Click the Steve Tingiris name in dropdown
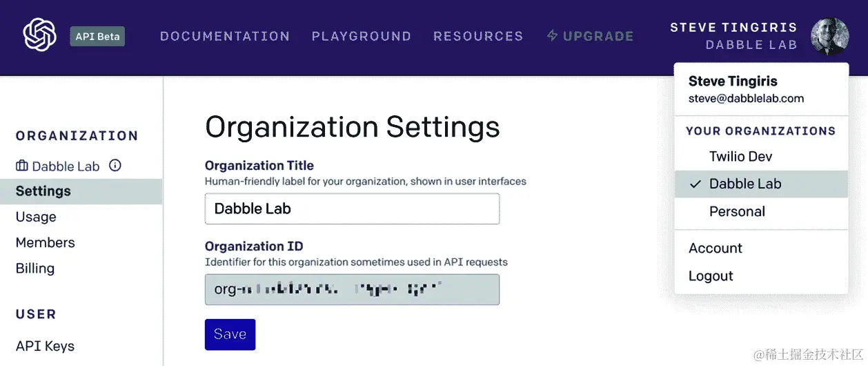This screenshot has width=868, height=366. (733, 81)
